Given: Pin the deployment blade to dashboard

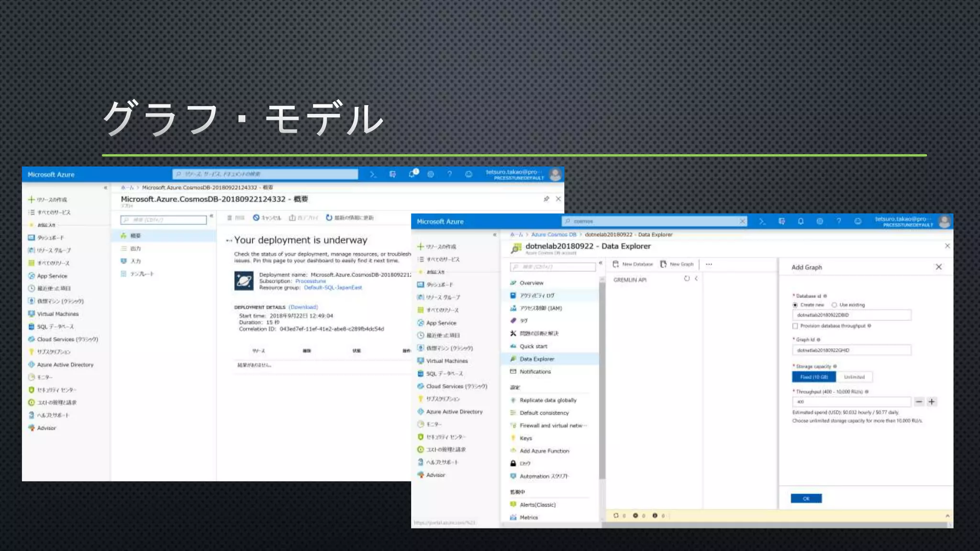Looking at the screenshot, I should (x=546, y=199).
